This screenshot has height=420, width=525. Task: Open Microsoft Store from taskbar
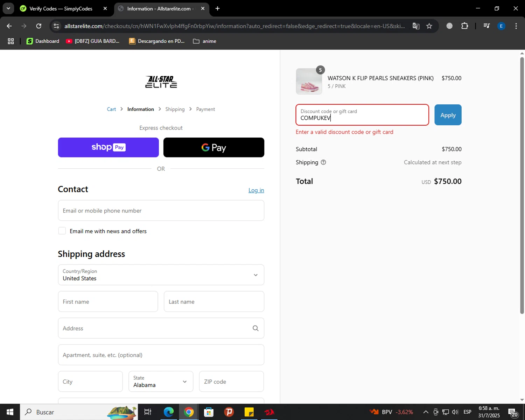[x=209, y=412]
